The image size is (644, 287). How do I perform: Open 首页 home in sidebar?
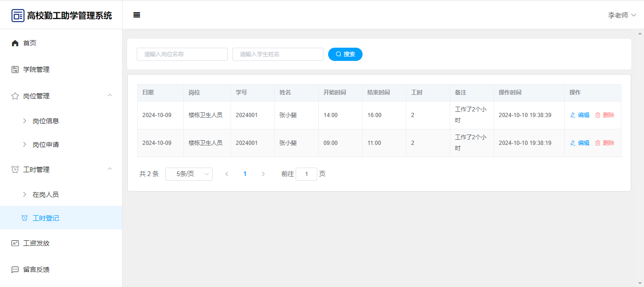coord(30,43)
